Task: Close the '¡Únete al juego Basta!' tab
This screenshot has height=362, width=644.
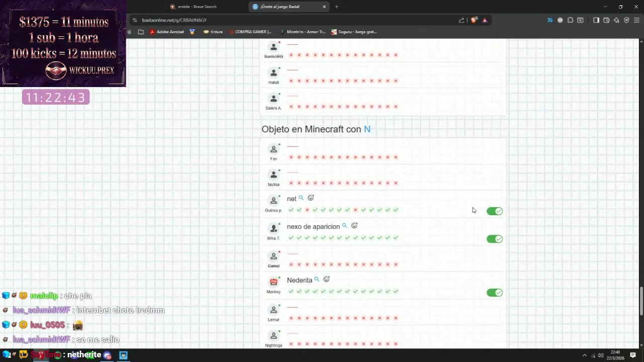Action: pos(324,7)
